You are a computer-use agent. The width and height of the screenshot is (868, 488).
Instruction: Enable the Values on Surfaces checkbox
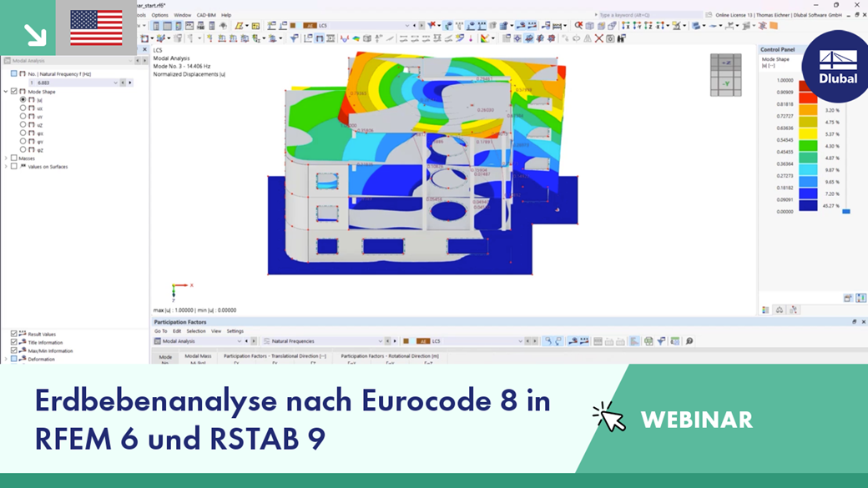click(x=14, y=167)
